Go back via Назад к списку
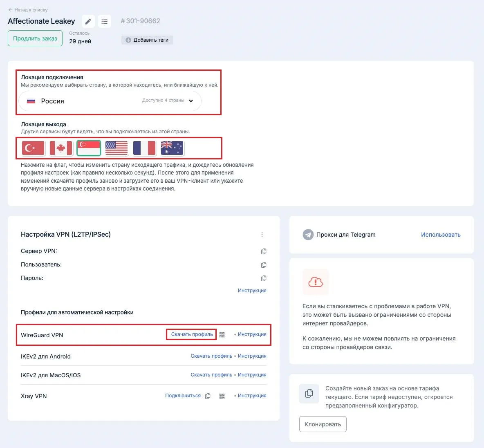 (28, 10)
